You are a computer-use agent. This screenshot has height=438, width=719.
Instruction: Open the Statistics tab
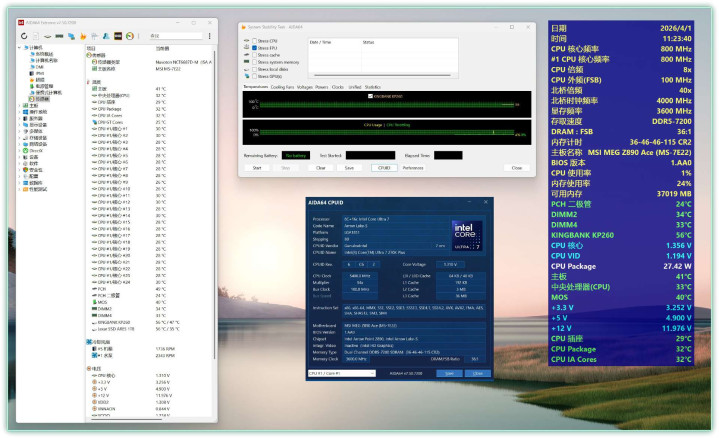click(372, 87)
